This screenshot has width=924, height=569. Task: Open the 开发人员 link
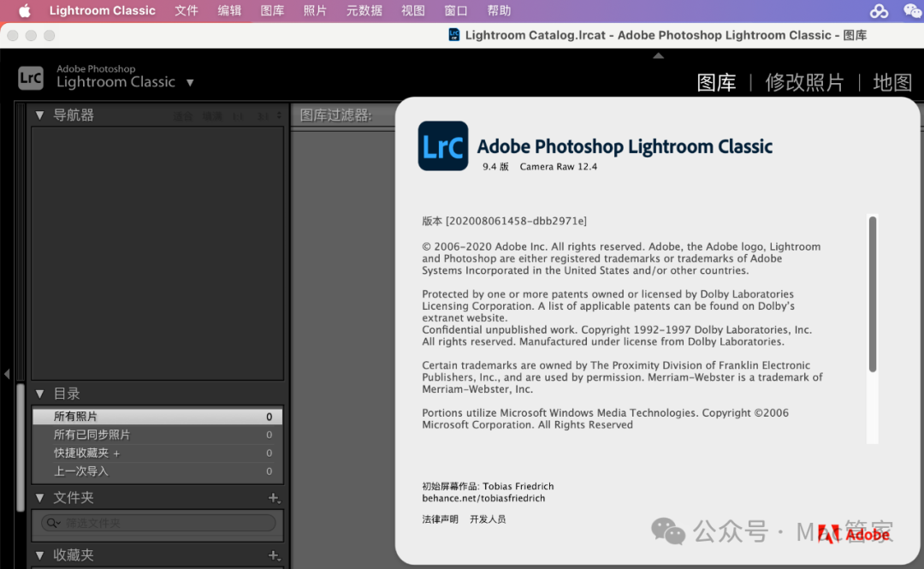pyautogui.click(x=488, y=519)
